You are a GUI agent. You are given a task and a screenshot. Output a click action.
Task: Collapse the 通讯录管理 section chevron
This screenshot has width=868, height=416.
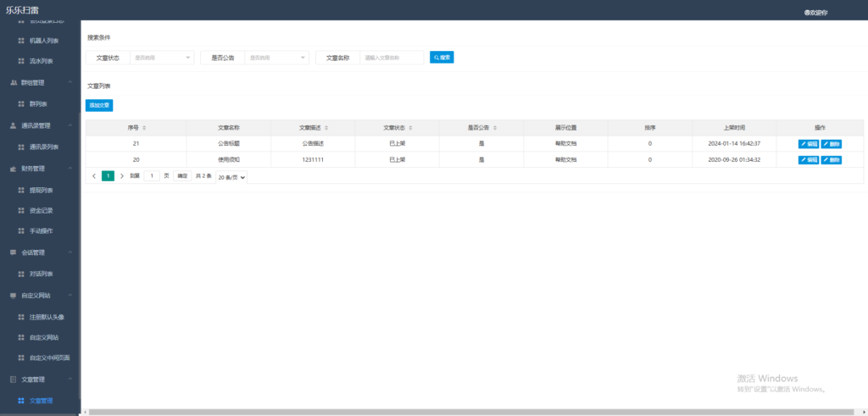coord(70,125)
